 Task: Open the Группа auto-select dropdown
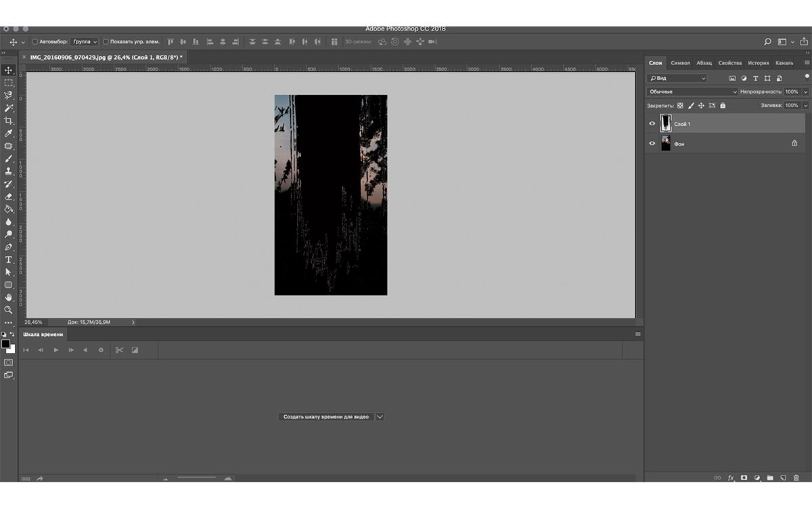tap(85, 42)
